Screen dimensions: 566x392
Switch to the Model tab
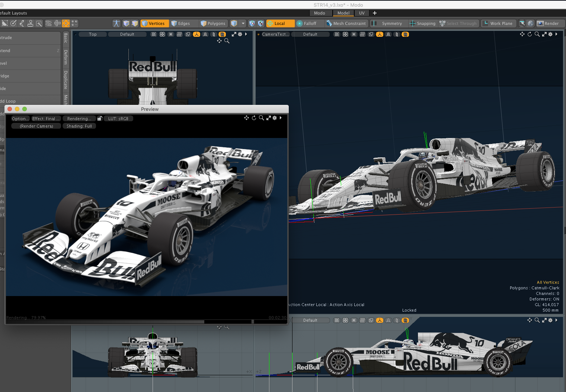tap(343, 13)
